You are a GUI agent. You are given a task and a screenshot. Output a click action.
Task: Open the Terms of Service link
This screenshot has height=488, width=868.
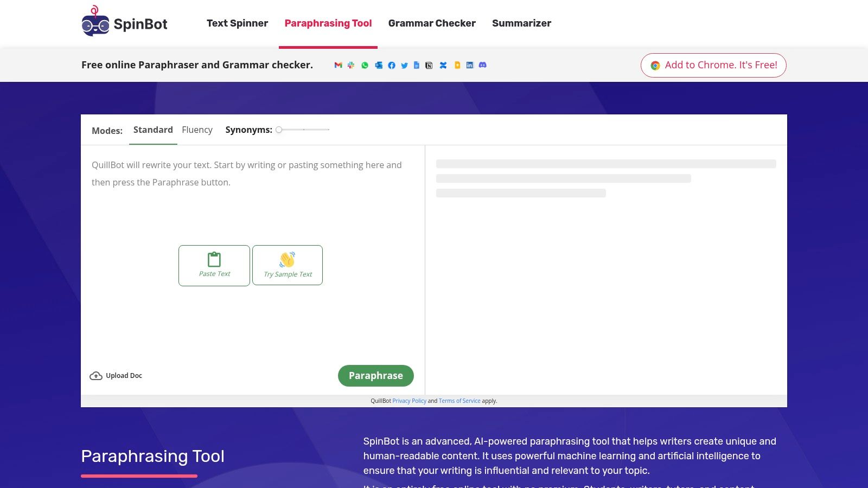459,401
